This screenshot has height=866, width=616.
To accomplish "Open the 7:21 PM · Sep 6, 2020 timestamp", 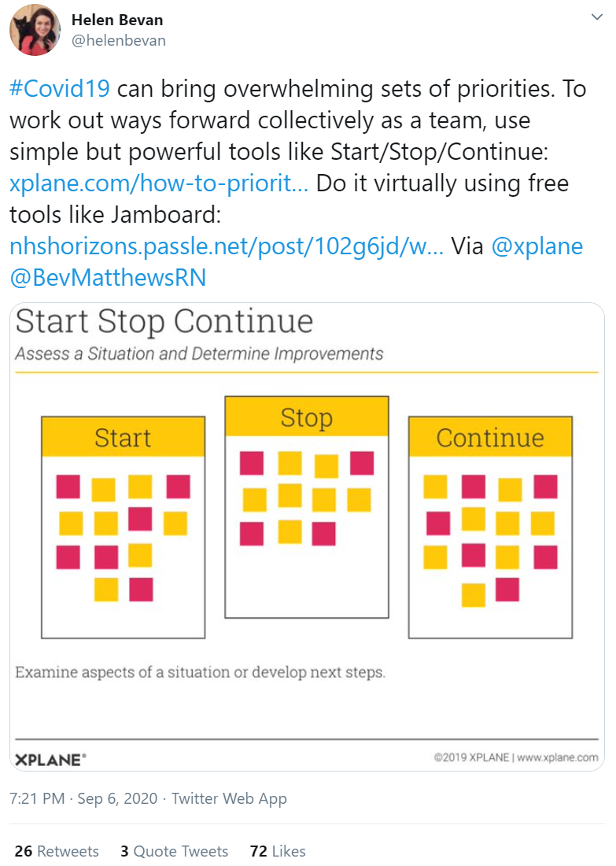I will (x=83, y=798).
